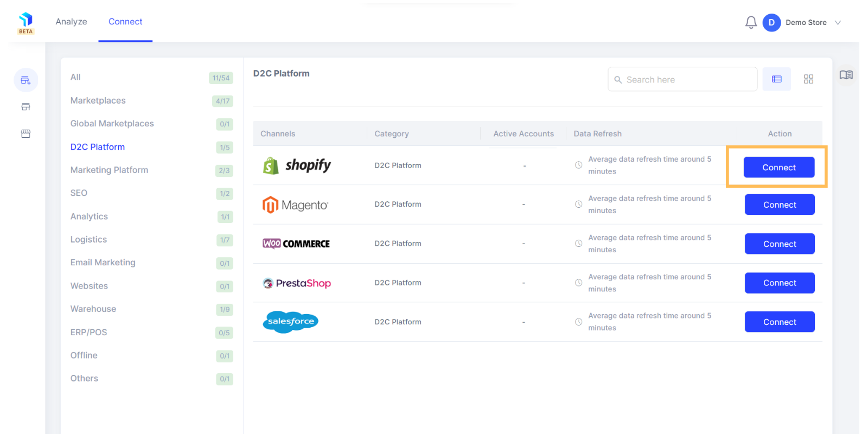Click the 11/54 count badge
The height and width of the screenshot is (434, 868).
(221, 78)
